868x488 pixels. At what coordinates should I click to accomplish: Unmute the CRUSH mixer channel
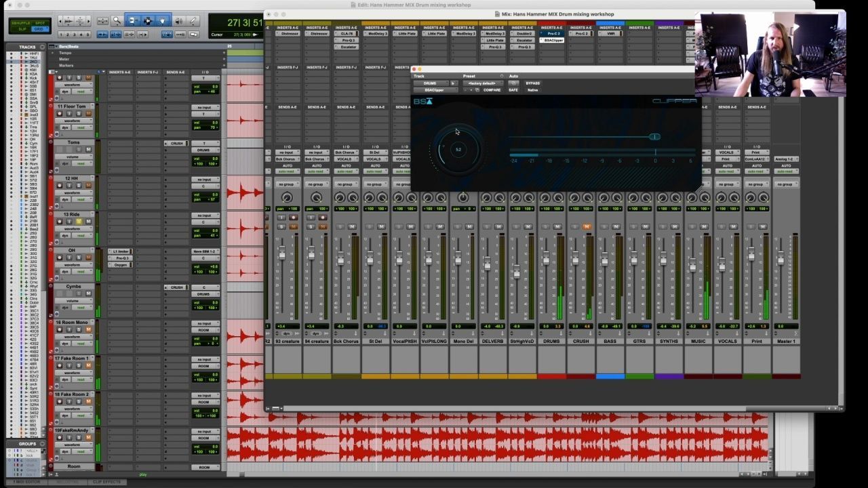tap(587, 226)
